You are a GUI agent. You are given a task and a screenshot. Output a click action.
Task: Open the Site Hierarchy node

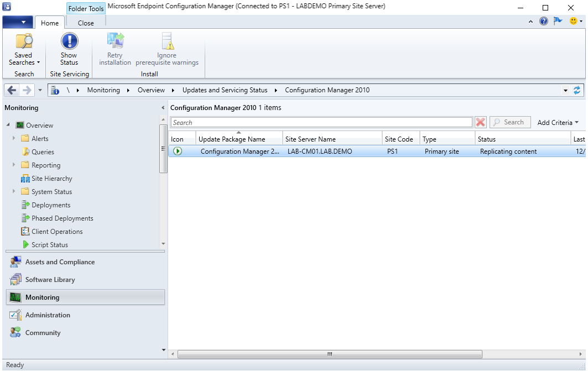click(51, 179)
